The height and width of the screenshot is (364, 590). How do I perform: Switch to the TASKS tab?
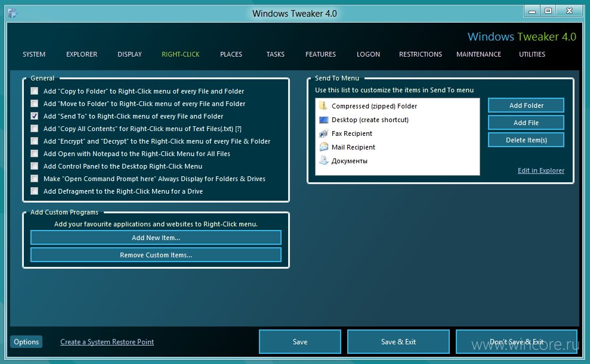pyautogui.click(x=276, y=54)
